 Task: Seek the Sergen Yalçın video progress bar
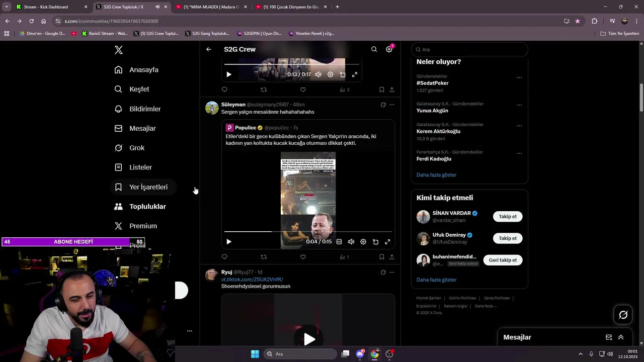308,232
